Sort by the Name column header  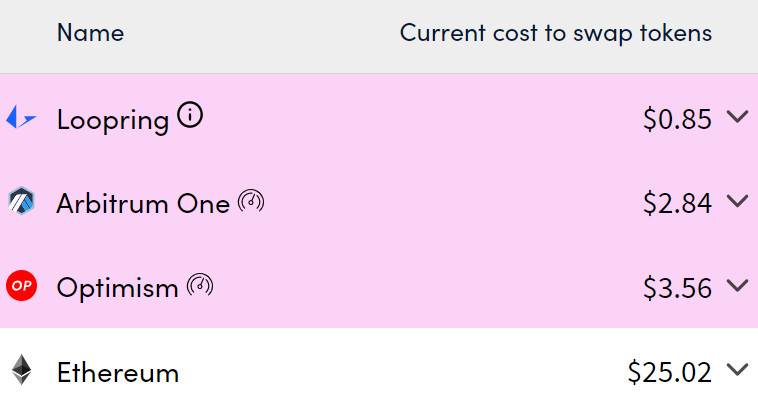(x=90, y=33)
